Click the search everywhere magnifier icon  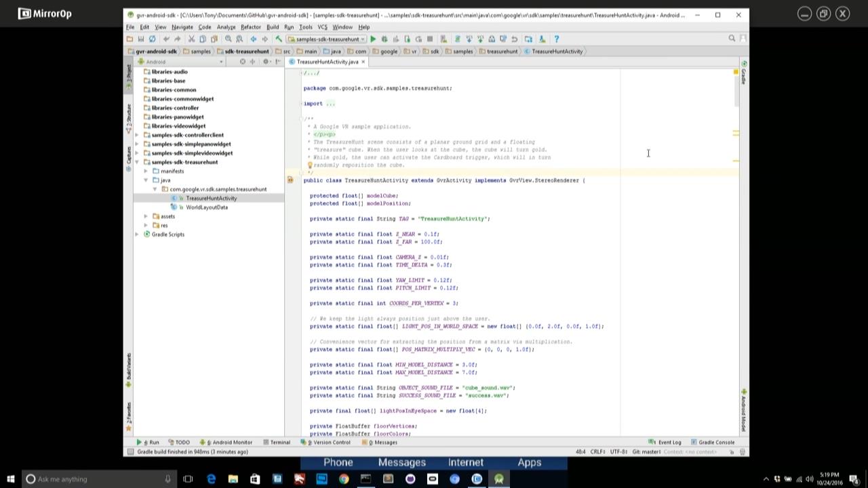tap(732, 39)
